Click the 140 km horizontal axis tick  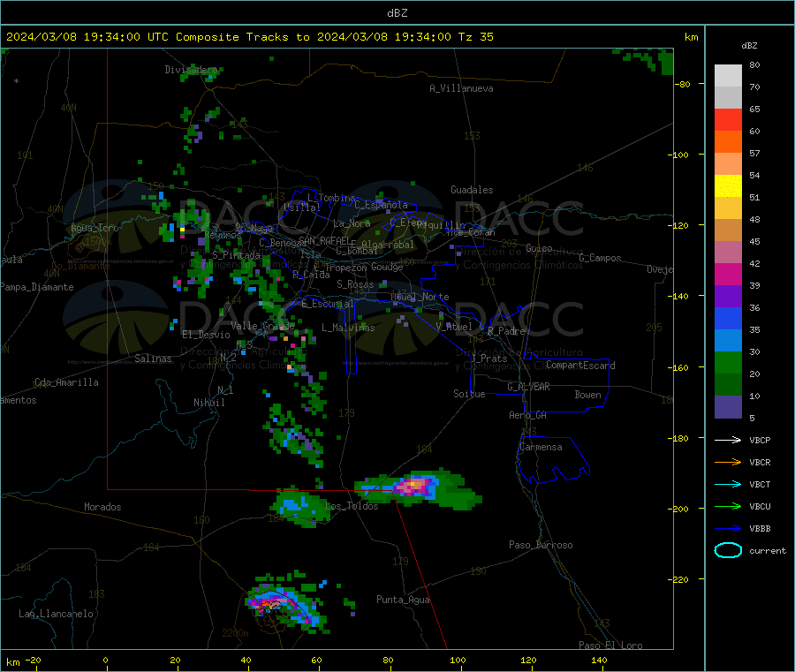(599, 660)
